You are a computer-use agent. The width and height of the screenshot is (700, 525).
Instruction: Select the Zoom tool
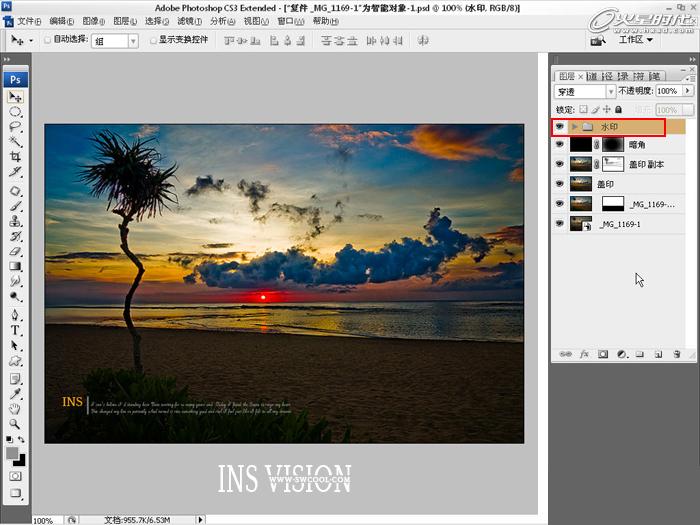tap(15, 424)
